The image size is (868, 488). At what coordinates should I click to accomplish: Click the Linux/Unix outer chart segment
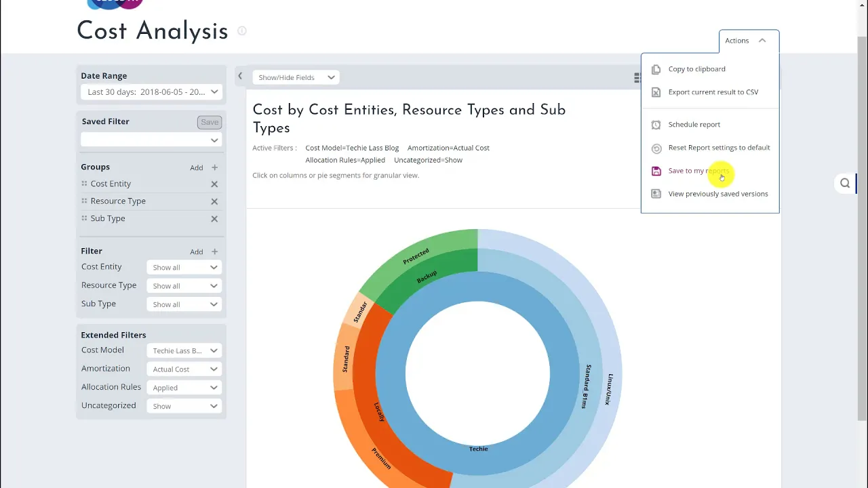pyautogui.click(x=609, y=389)
